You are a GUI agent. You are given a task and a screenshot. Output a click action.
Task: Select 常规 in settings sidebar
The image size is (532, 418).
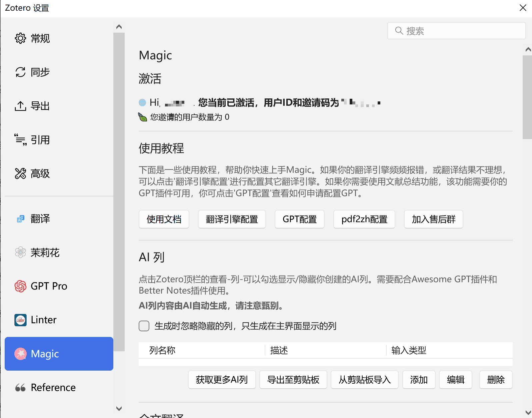(59, 38)
